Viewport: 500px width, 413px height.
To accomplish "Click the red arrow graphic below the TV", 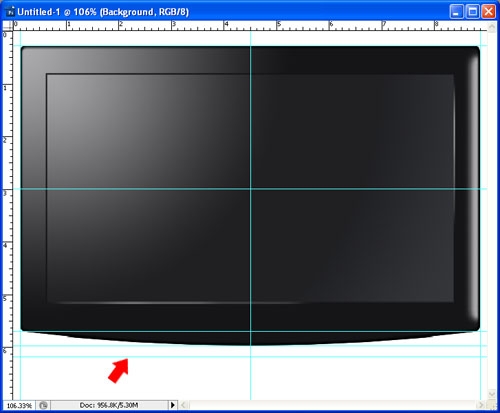I will click(118, 370).
